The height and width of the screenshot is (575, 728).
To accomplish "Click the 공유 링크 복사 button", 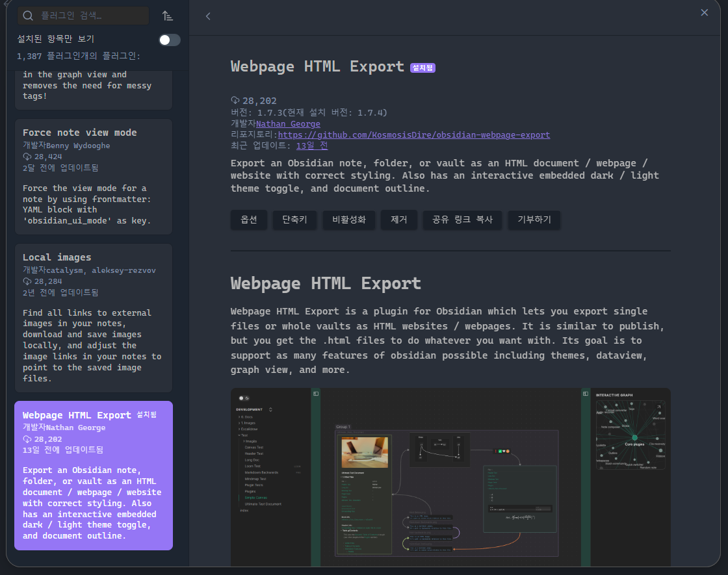I will pos(462,220).
